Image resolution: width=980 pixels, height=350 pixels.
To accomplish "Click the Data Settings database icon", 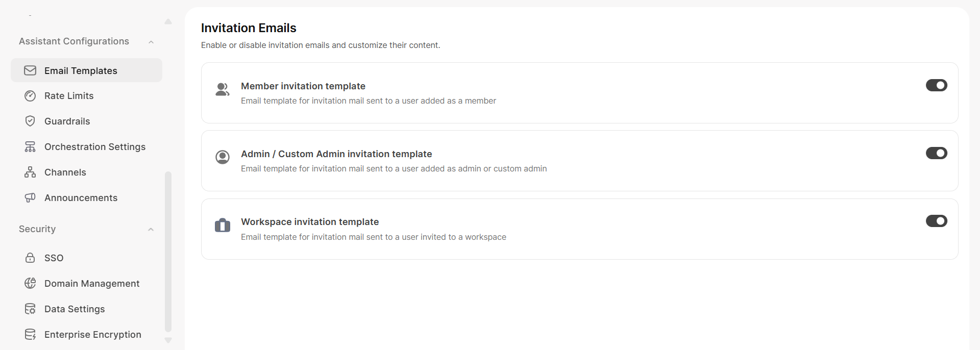I will [x=30, y=309].
